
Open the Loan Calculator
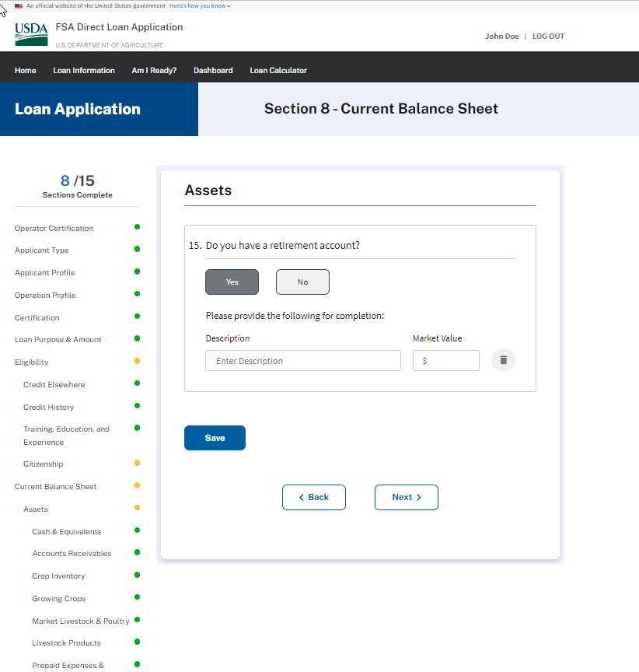[278, 70]
